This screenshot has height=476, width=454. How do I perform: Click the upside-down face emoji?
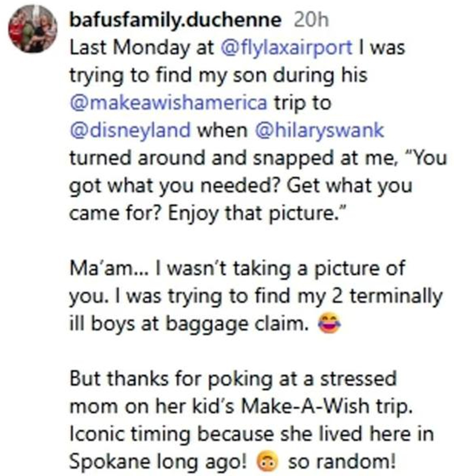(268, 462)
